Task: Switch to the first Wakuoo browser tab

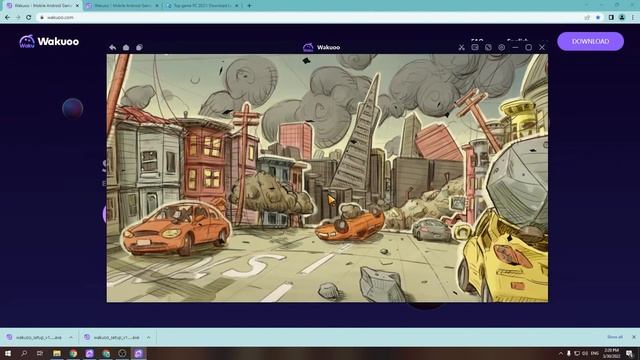Action: coord(42,6)
